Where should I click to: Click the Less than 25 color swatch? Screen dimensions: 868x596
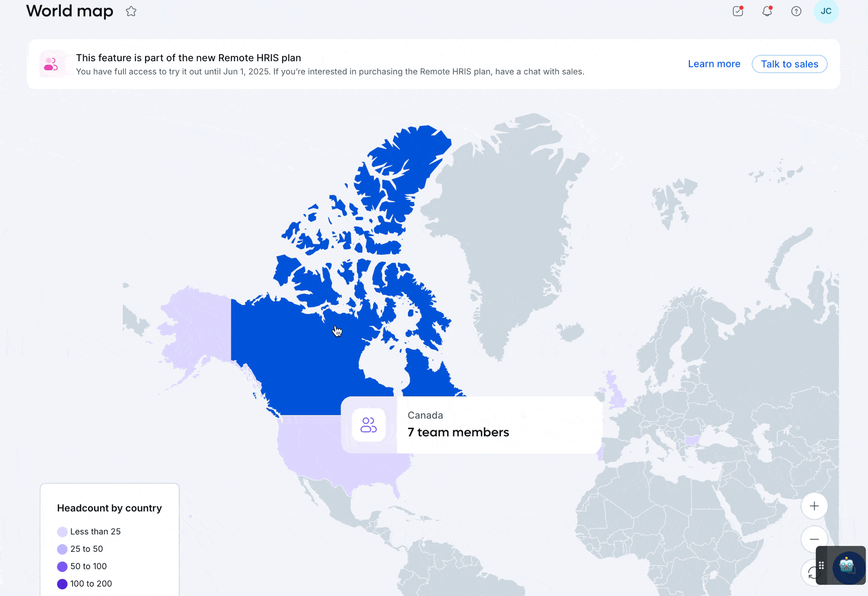(x=62, y=532)
